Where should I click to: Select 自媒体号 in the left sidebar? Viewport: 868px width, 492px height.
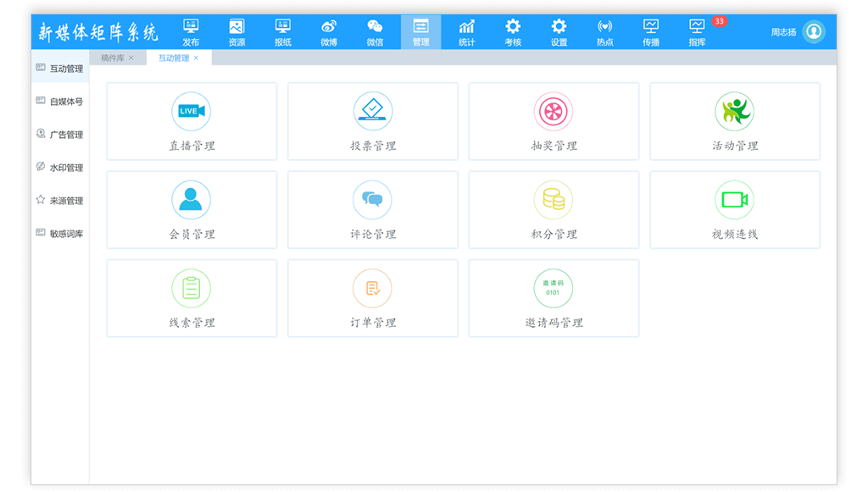pyautogui.click(x=60, y=101)
